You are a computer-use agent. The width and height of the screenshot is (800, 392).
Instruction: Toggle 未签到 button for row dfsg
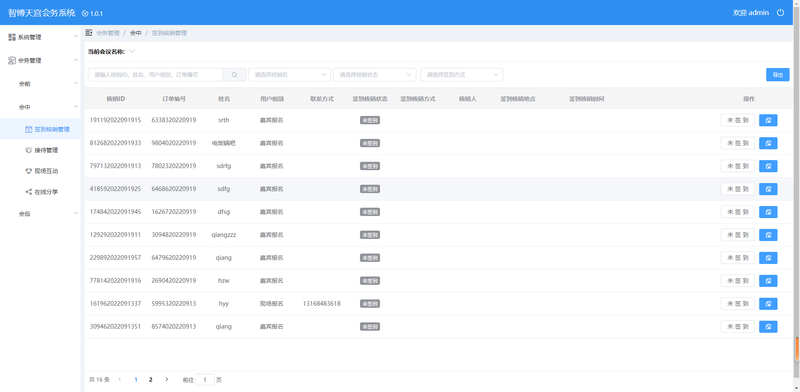(x=737, y=212)
